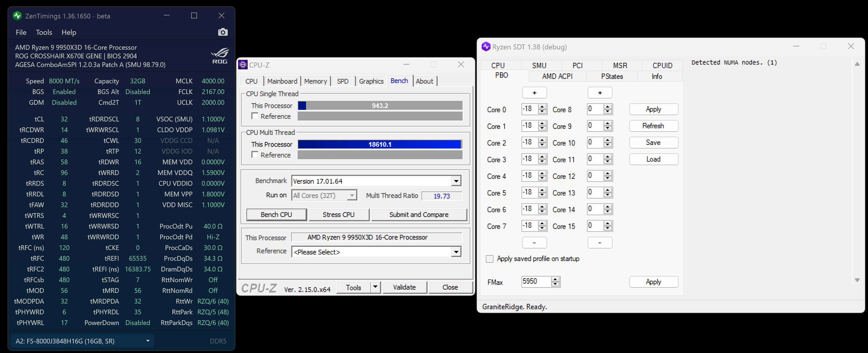The width and height of the screenshot is (868, 353).
Task: Minimize the CPU-Z window
Action: point(406,64)
